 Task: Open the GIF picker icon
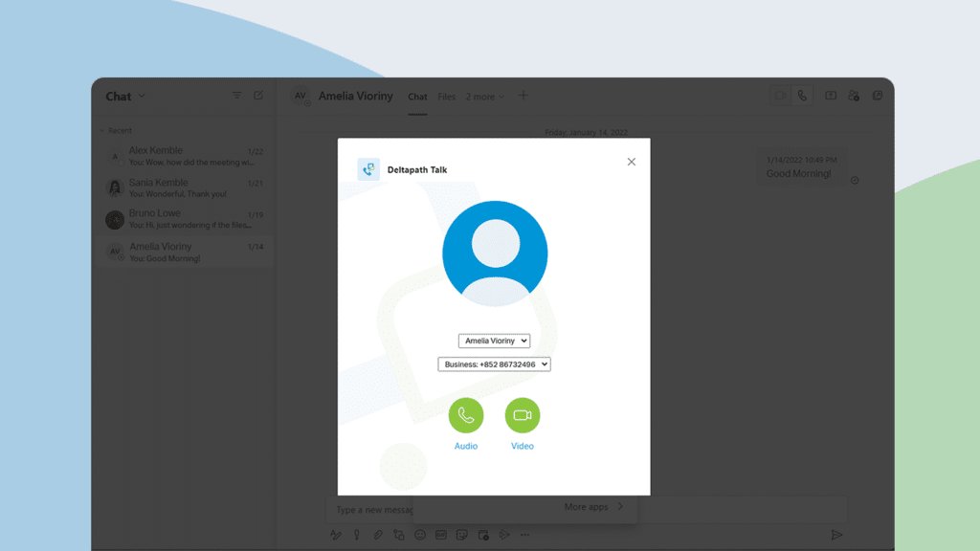coord(441,535)
